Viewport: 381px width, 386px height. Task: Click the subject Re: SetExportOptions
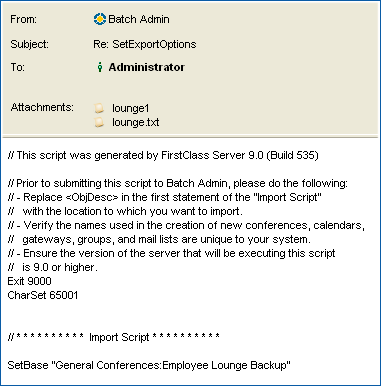point(145,44)
